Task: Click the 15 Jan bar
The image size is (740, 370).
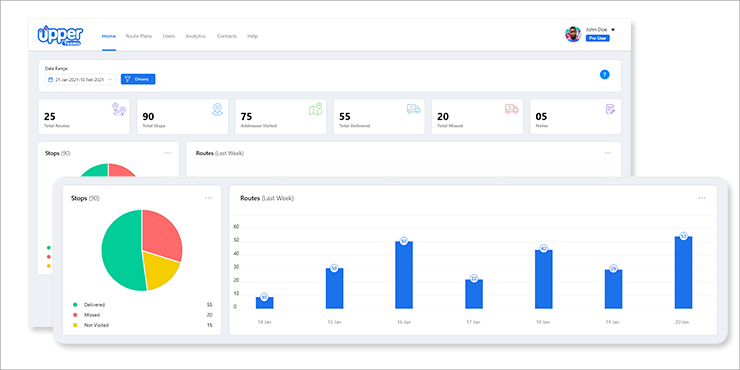Action: pos(335,288)
